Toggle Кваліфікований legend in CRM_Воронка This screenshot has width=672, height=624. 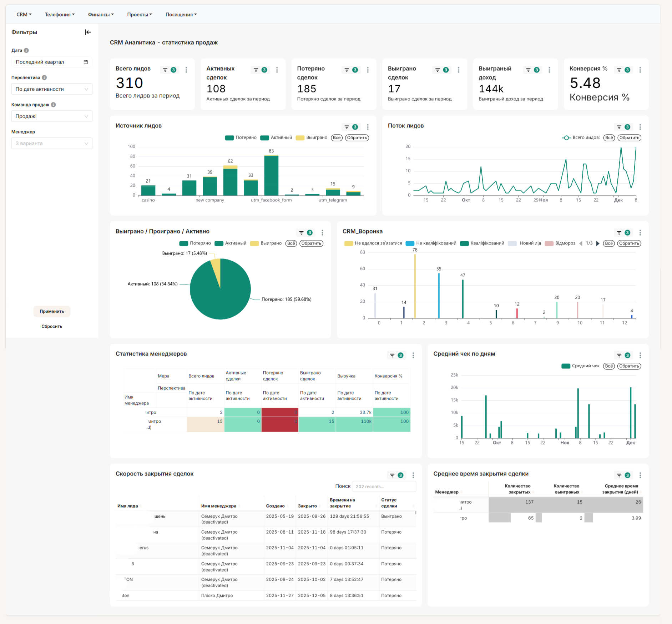pos(482,243)
